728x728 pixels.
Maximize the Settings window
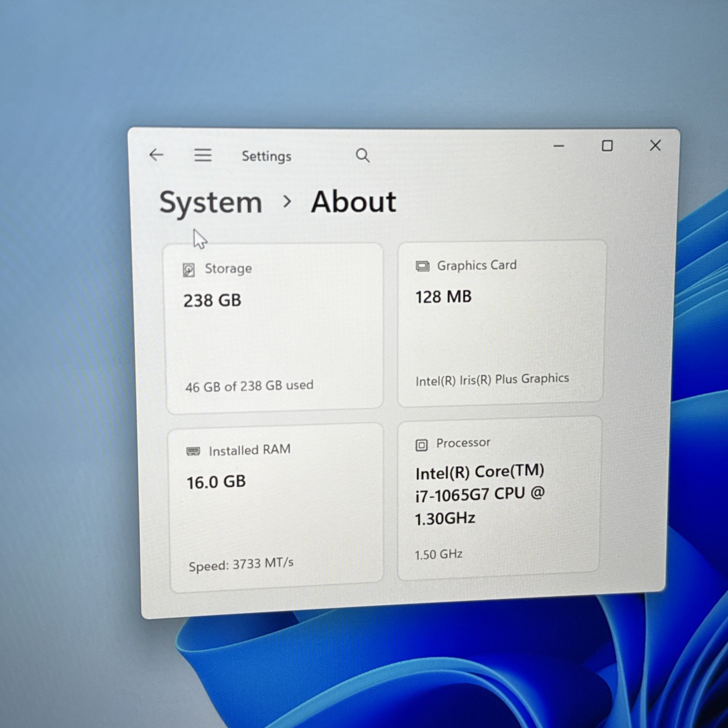pyautogui.click(x=607, y=146)
